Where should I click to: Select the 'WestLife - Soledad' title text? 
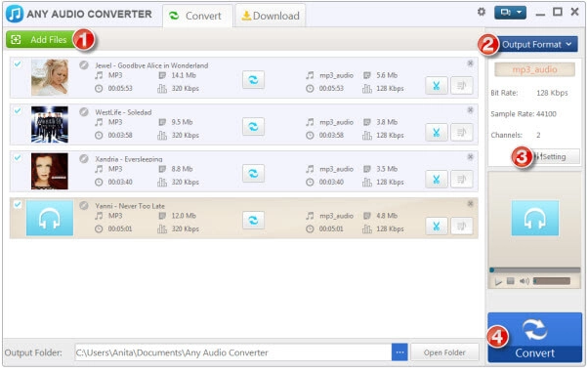[x=123, y=112]
